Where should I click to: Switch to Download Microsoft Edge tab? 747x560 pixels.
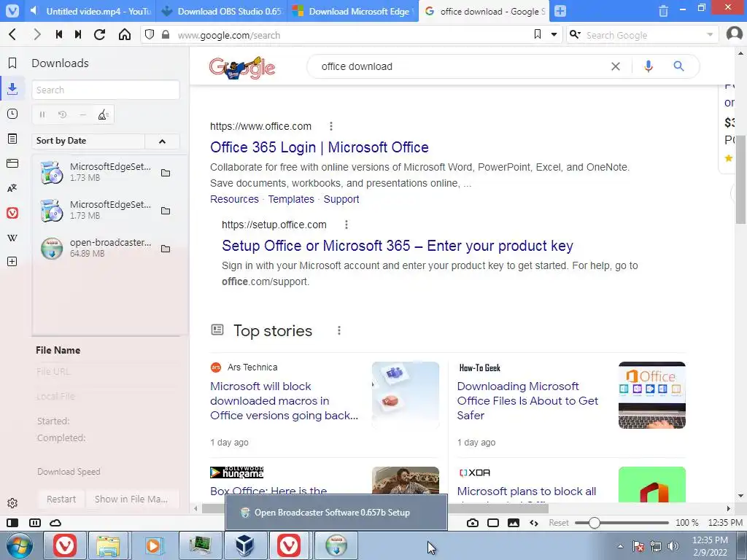[352, 11]
